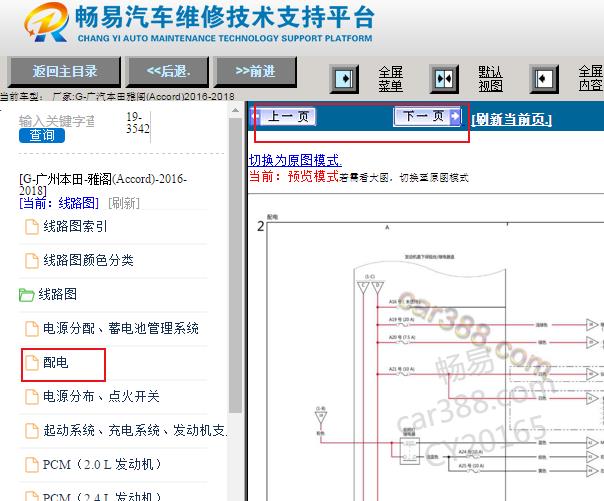Go to previous page with 上一页
The height and width of the screenshot is (501, 604).
(283, 116)
